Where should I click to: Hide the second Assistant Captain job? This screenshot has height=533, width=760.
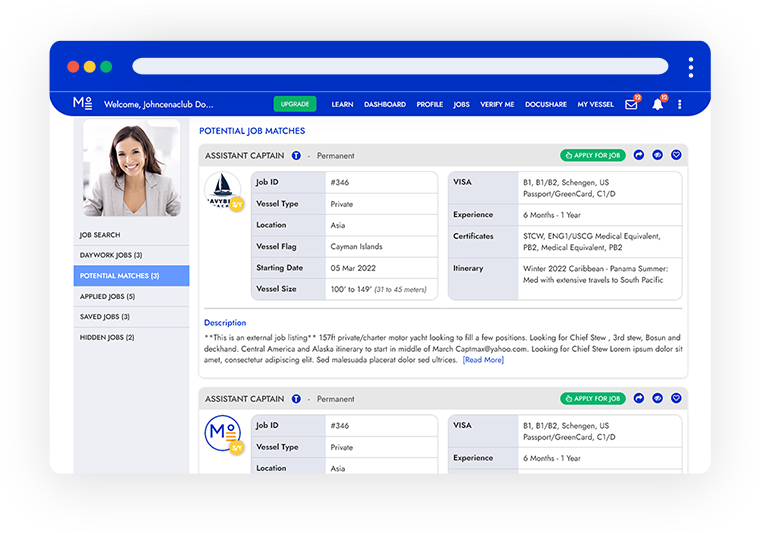(x=657, y=398)
